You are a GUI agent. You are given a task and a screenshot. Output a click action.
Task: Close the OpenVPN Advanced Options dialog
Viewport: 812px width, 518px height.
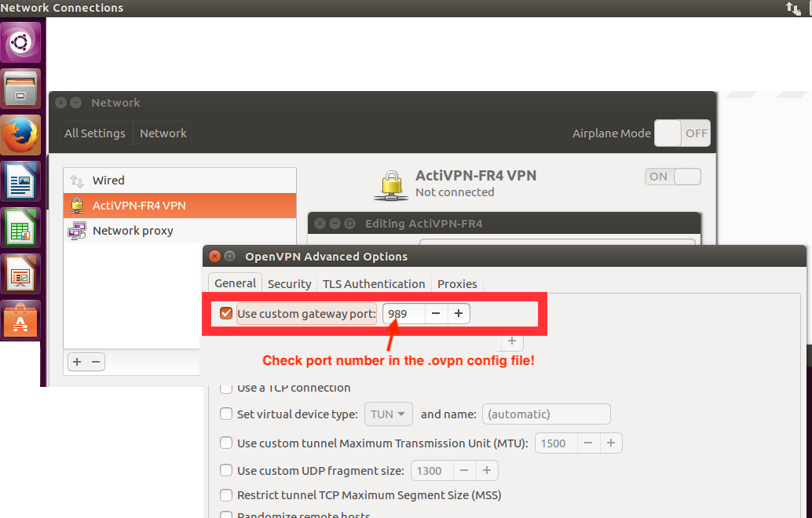[214, 256]
